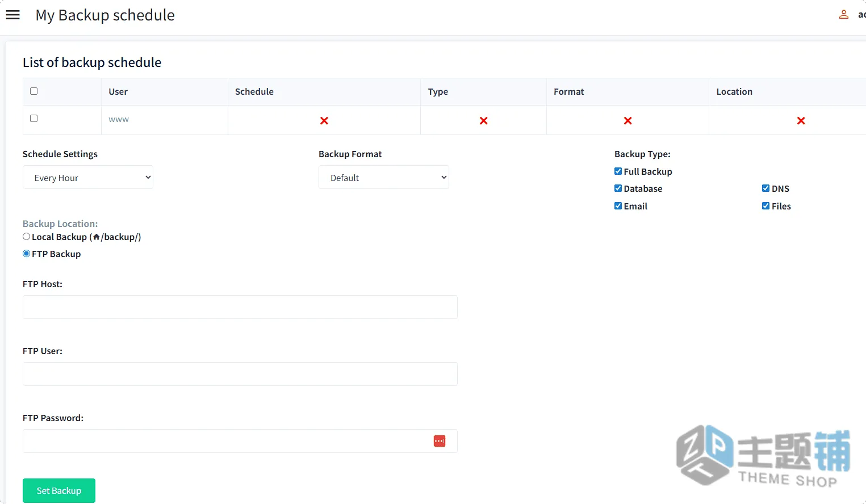Uncheck the Full Backup checkbox
Viewport: 866px width, 504px height.
coord(618,171)
